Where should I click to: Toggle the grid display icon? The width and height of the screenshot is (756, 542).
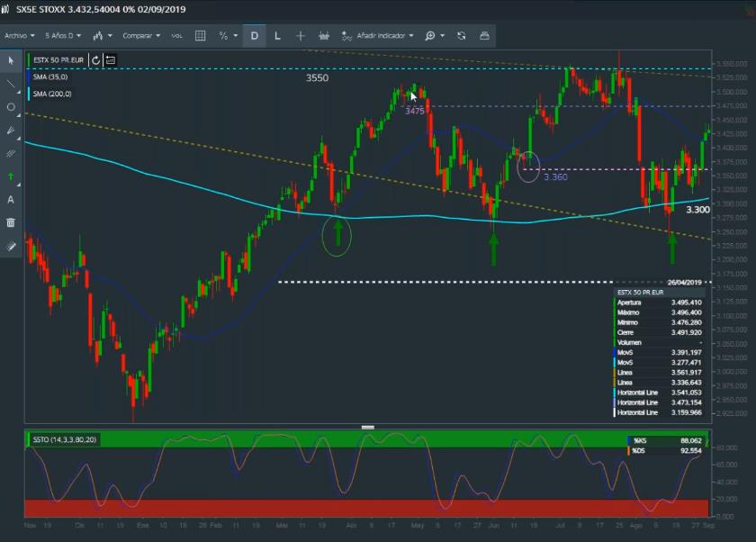click(x=200, y=36)
